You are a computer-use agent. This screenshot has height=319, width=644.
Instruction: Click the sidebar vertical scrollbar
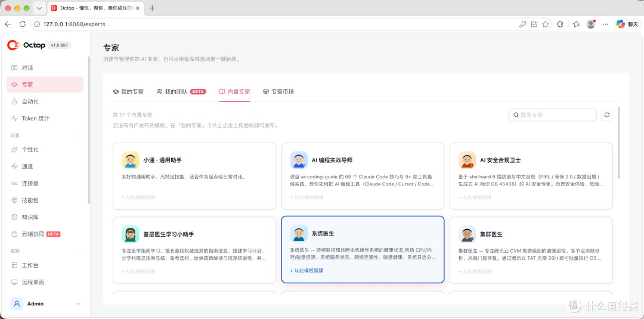pyautogui.click(x=89, y=131)
